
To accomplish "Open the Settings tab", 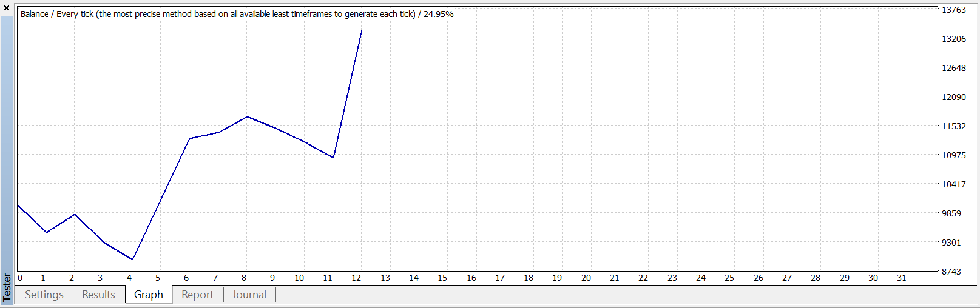I will [x=44, y=295].
